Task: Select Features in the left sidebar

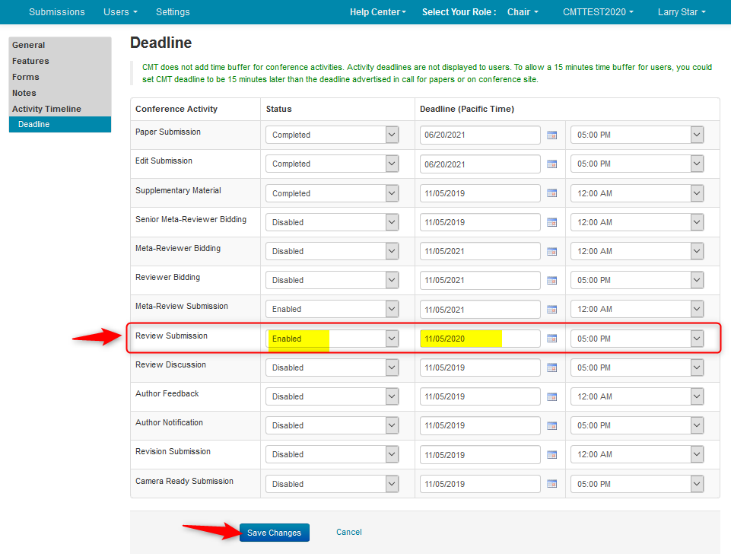Action: coord(30,61)
